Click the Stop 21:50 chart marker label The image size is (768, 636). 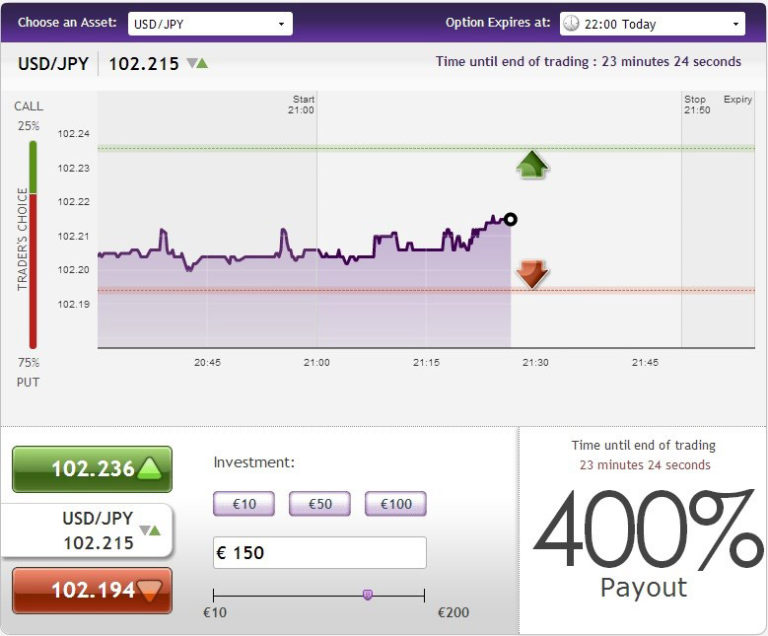click(x=697, y=104)
